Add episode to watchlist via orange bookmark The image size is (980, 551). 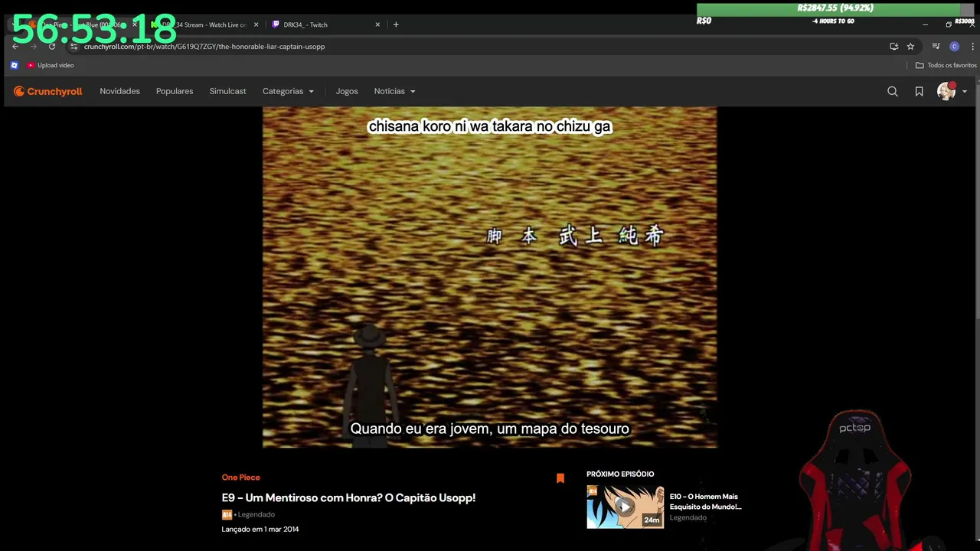560,478
